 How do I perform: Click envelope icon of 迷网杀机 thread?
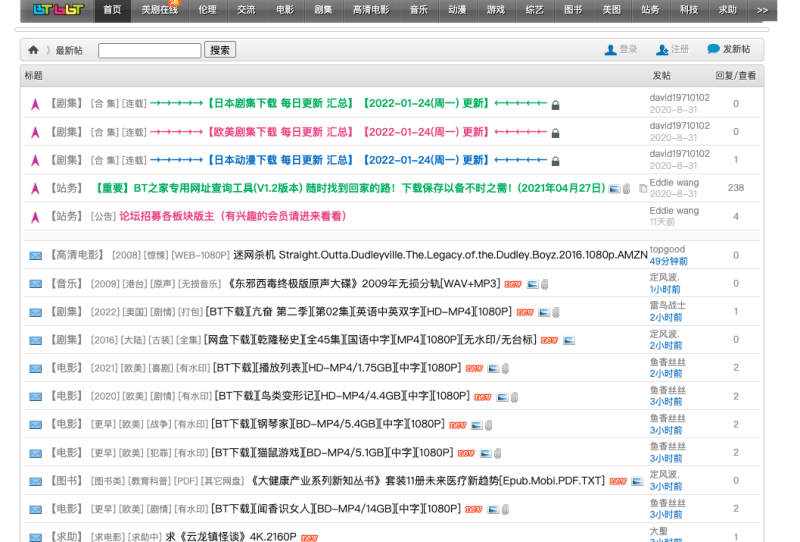tap(36, 256)
